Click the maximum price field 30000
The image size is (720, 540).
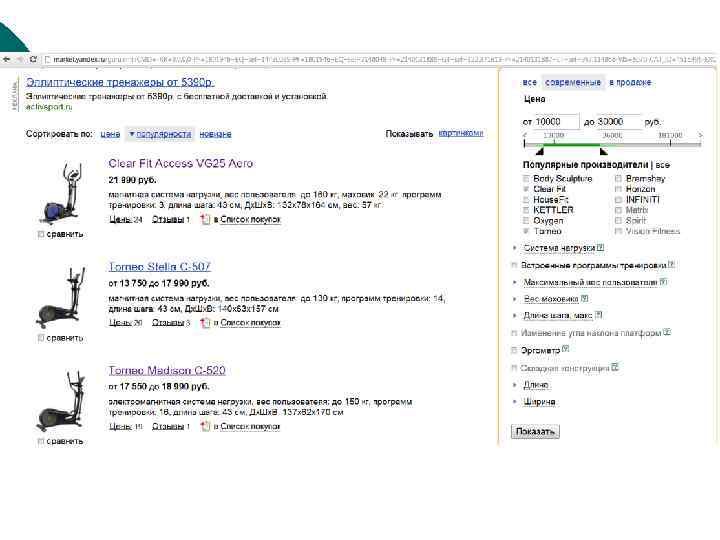pos(618,122)
